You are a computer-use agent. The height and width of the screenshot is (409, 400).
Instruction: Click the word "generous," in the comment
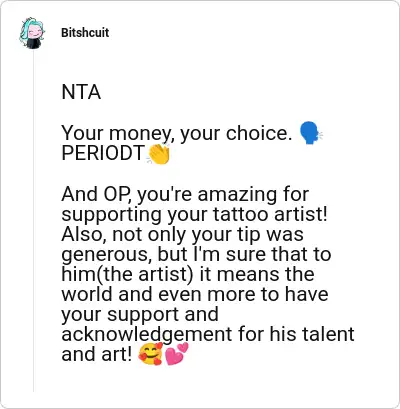point(107,255)
